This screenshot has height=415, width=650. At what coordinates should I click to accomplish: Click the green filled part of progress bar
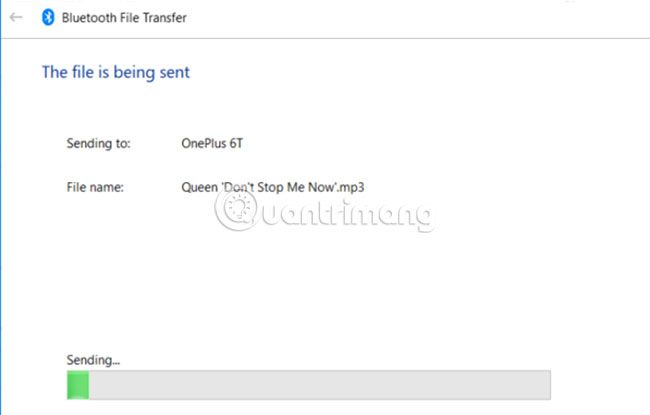[78, 385]
